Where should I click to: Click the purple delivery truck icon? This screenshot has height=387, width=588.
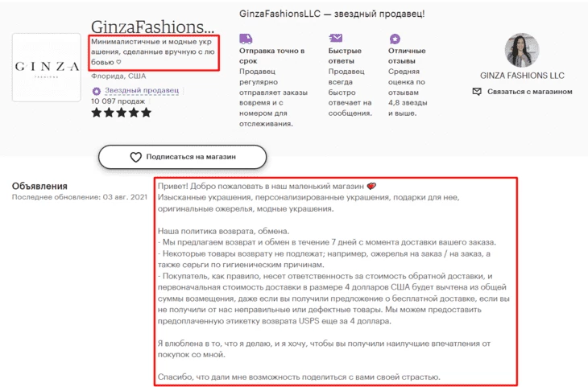246,39
